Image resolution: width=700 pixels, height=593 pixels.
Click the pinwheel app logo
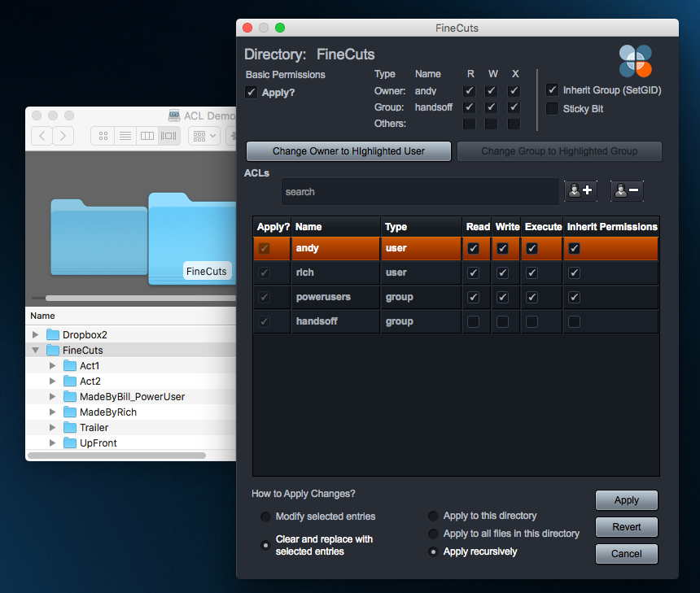tap(635, 61)
